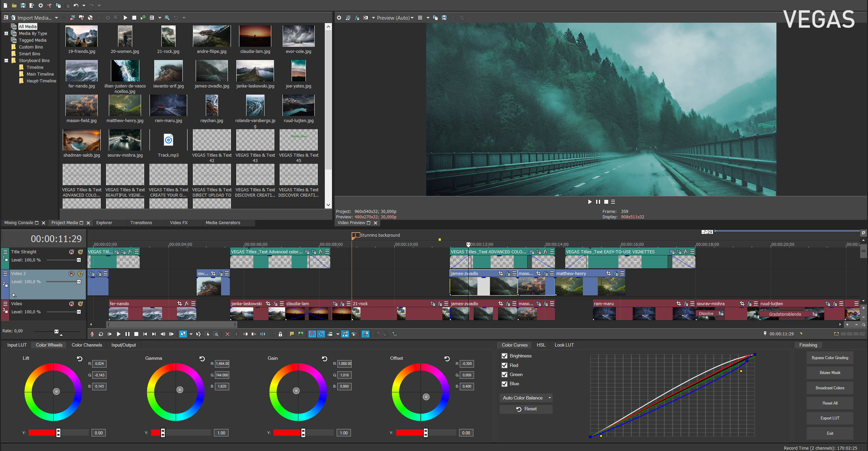Viewport: 868px width, 451px height.
Task: Open the Transitions tab
Action: pyautogui.click(x=141, y=223)
